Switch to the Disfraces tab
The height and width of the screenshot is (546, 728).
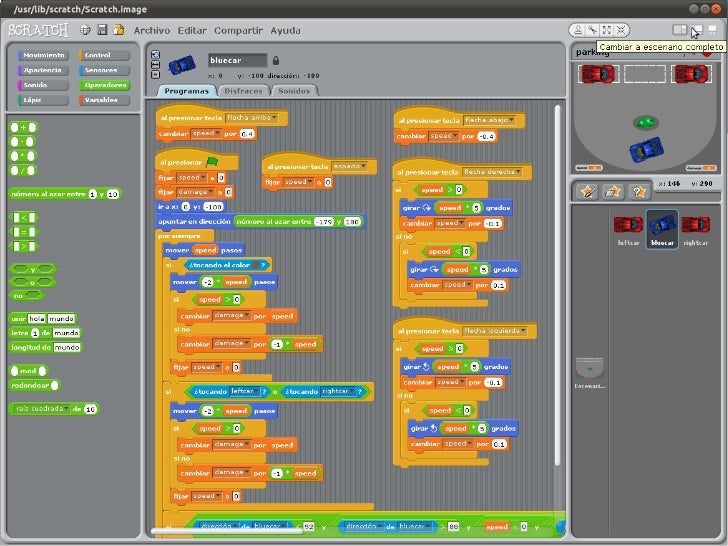pyautogui.click(x=243, y=91)
